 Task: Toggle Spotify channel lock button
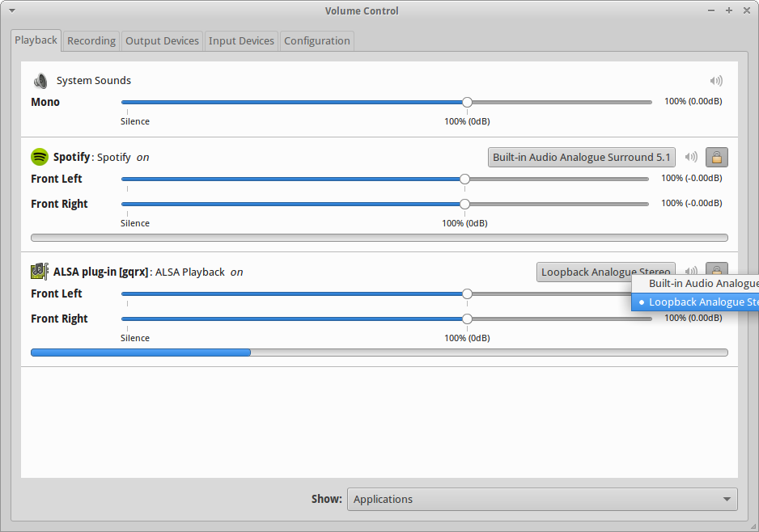coord(716,157)
